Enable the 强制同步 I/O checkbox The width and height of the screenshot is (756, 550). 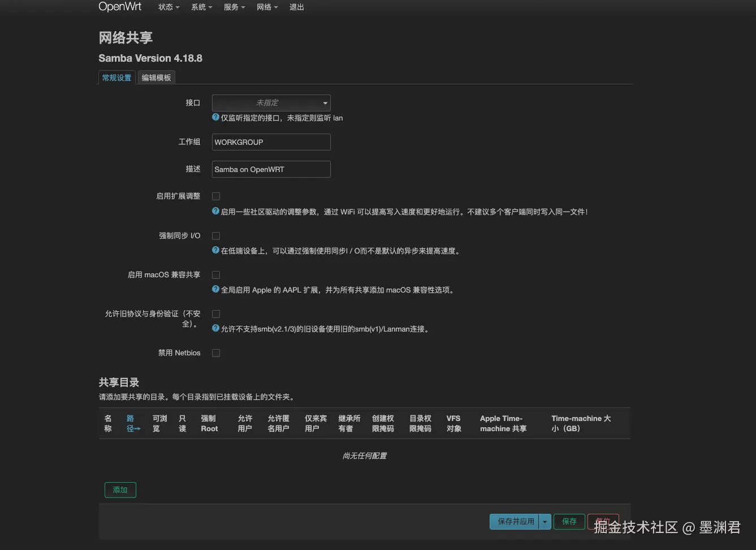(x=216, y=236)
